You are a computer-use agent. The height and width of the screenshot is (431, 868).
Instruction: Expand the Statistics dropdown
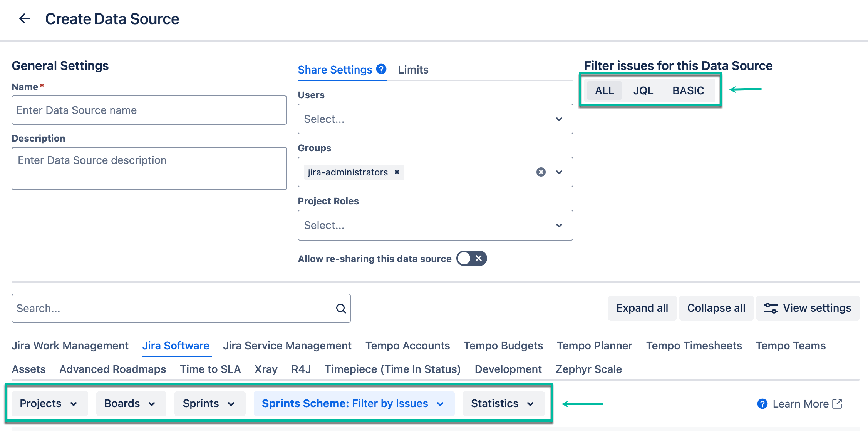503,403
